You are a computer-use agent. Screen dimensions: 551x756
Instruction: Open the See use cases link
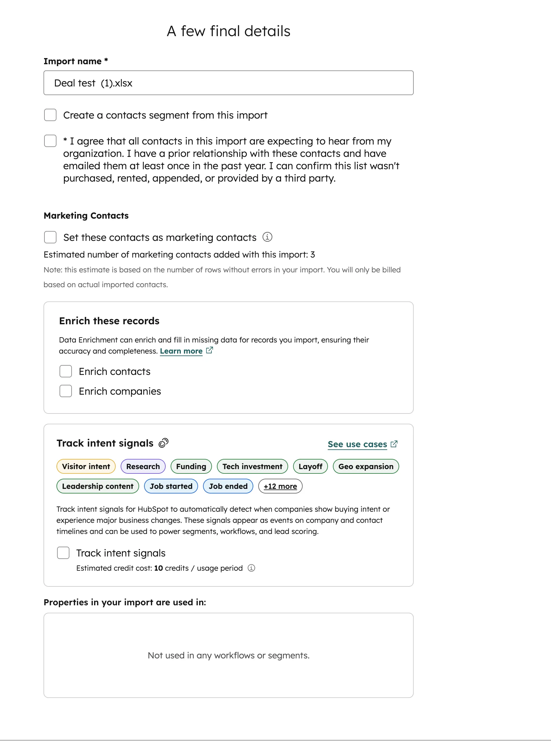[x=357, y=444]
